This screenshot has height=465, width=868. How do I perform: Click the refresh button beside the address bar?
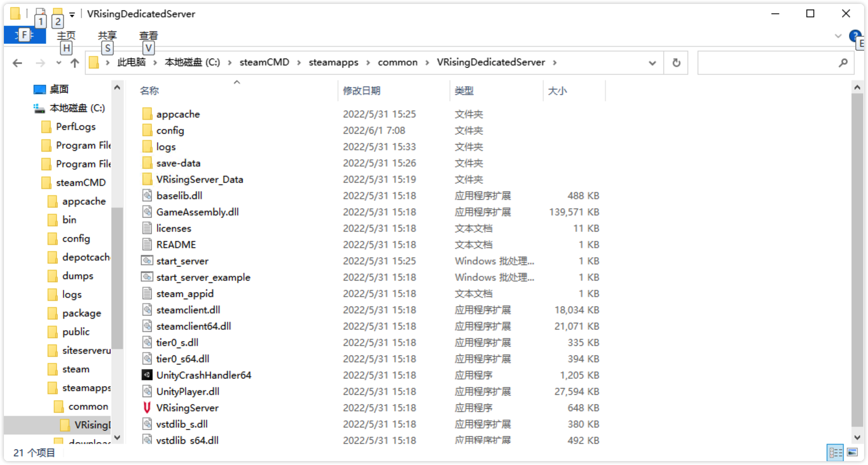tap(676, 63)
